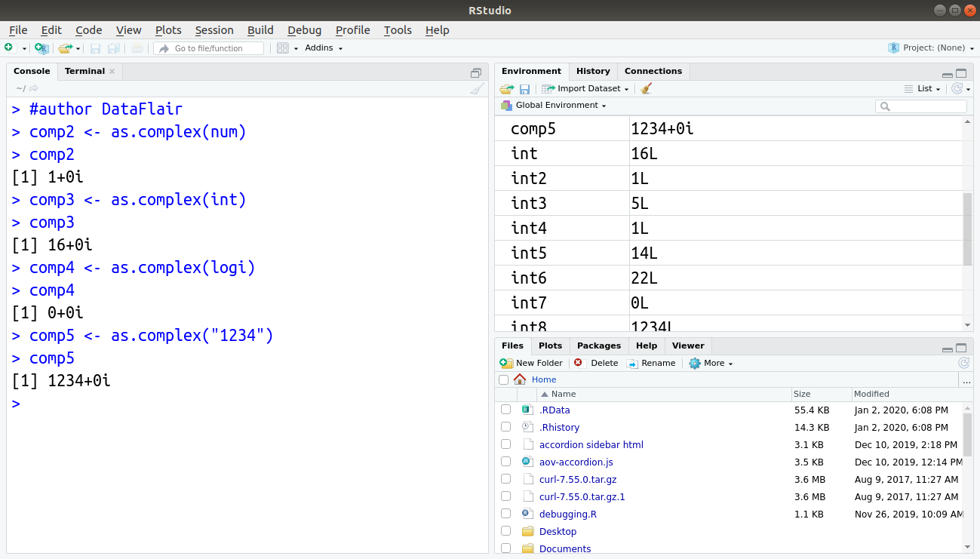Viewport: 980px width, 559px height.
Task: Check the curl-7.55.0.tar.gz.1 checkbox
Action: 505,496
